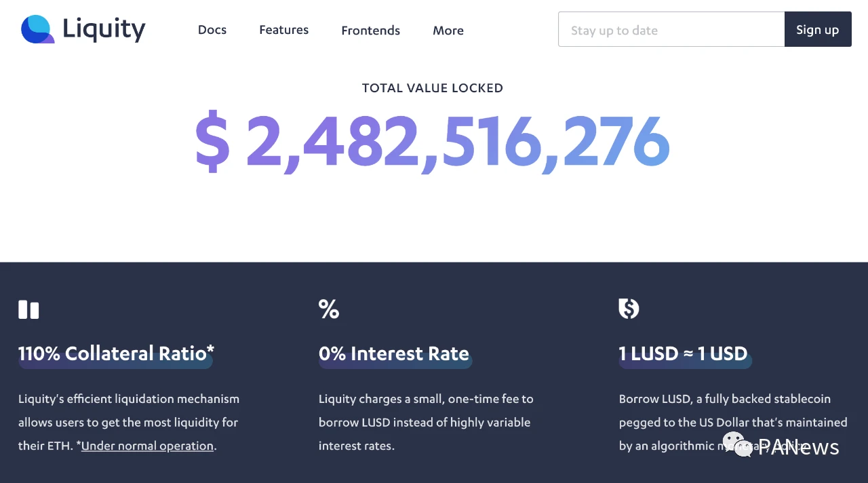Screen dimensions: 868x483
Task: Click the Borrow LUSD description paragraph
Action: [733, 422]
